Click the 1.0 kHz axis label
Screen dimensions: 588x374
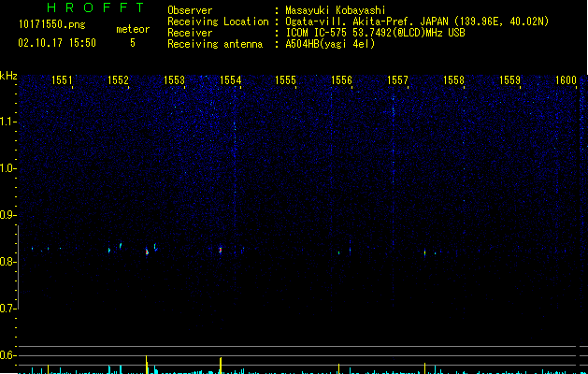(8, 168)
